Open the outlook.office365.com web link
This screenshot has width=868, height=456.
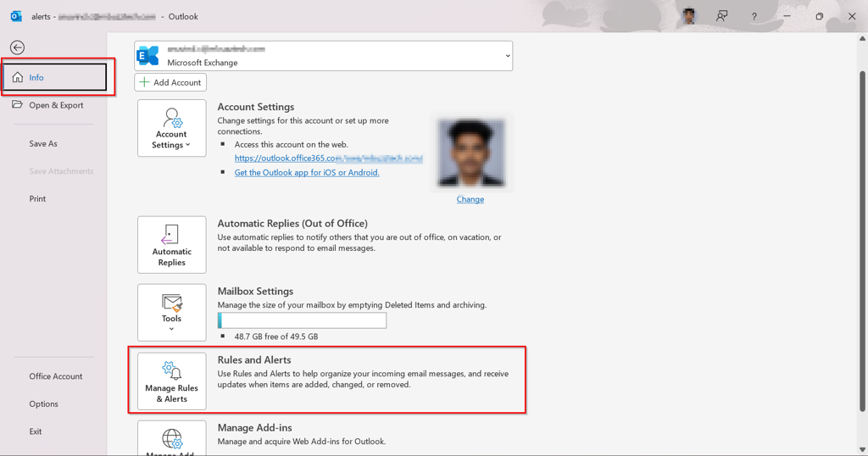[x=328, y=158]
